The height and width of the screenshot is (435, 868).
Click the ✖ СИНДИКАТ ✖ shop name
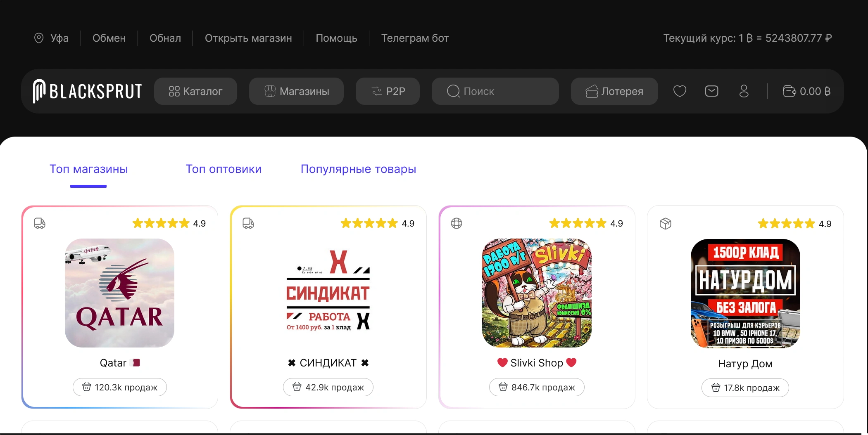point(328,363)
